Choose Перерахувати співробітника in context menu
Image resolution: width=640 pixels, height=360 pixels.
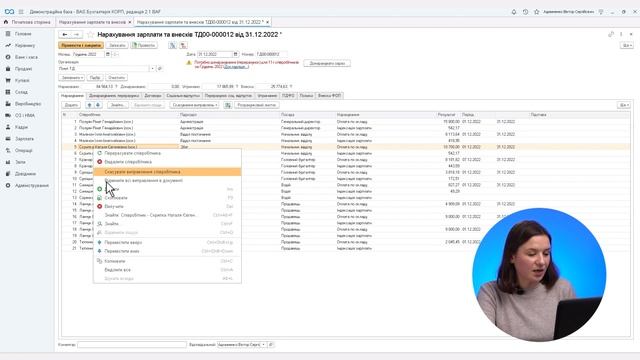[133, 153]
